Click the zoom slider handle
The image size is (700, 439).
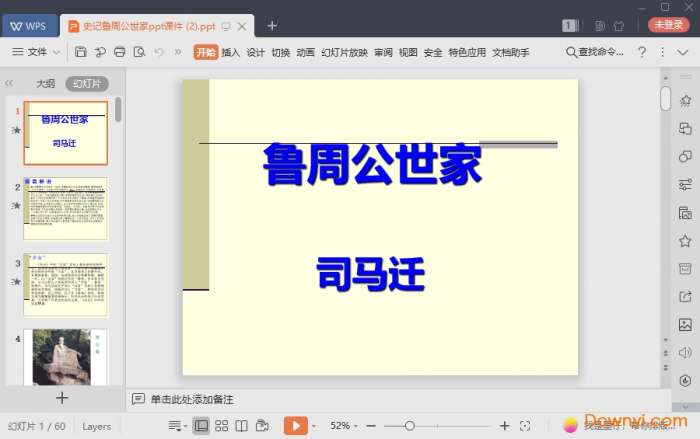click(409, 426)
